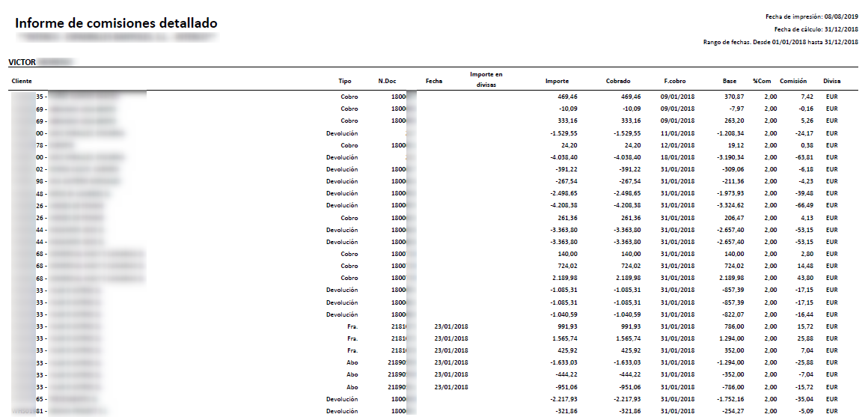Select the Base value -822,07

click(733, 314)
